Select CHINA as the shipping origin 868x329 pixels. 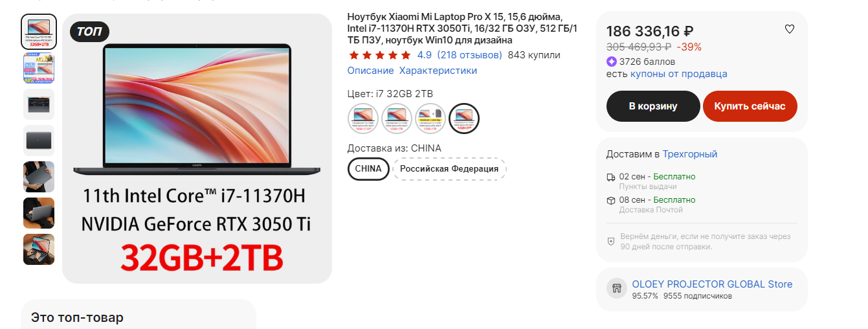coord(368,169)
